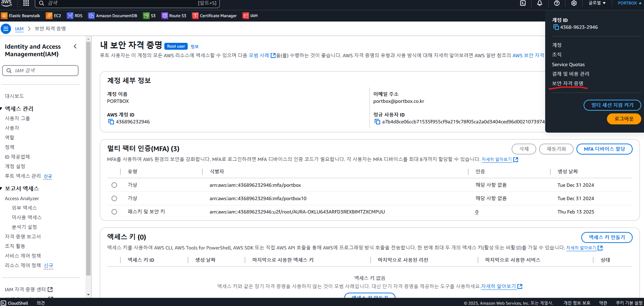Open 루트 액세스 관리 in sidebar

[x=23, y=176]
